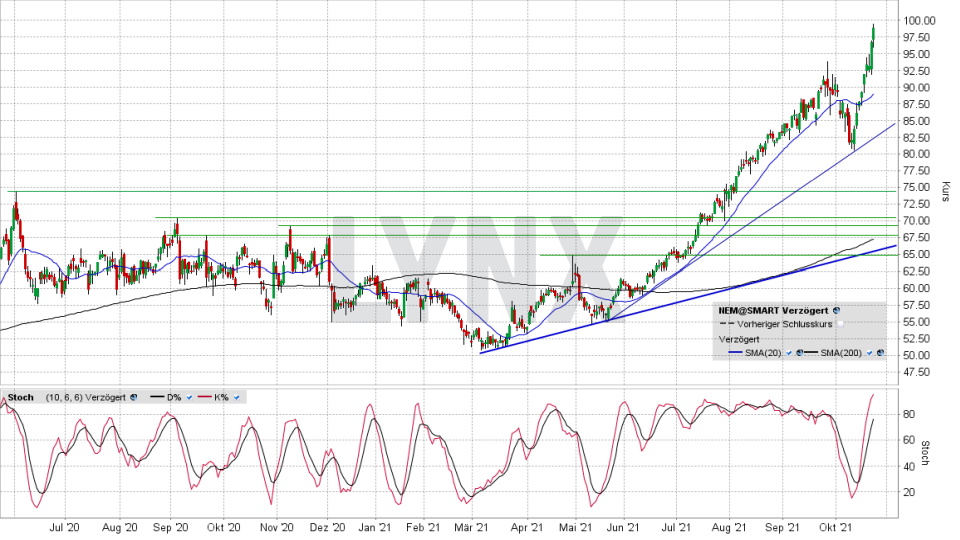Viewport: 960px width, 540px height.
Task: Click the Jul '20 date axis label
Action: pyautogui.click(x=64, y=528)
